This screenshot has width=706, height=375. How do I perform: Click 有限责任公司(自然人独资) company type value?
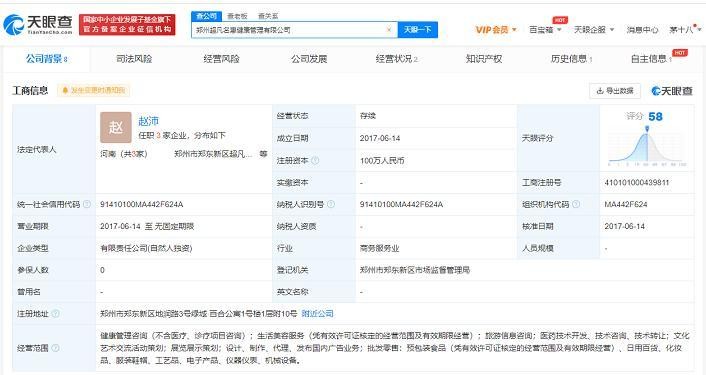click(x=146, y=248)
